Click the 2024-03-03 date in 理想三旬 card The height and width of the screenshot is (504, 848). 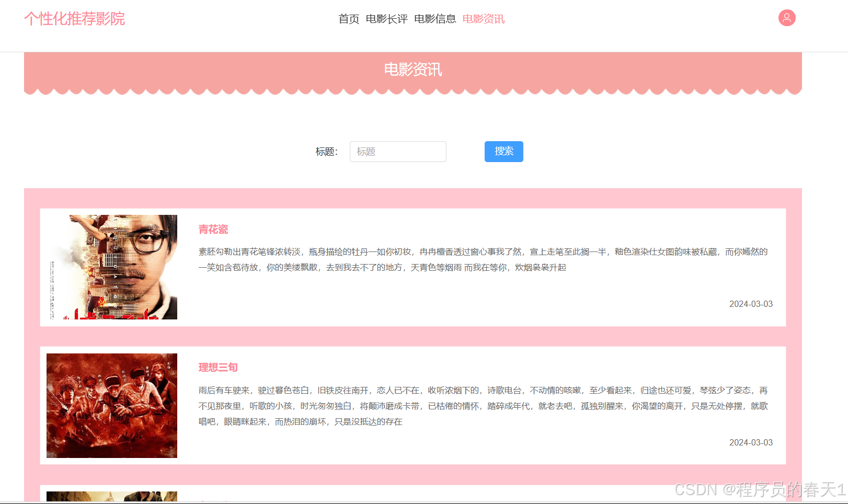coord(751,442)
